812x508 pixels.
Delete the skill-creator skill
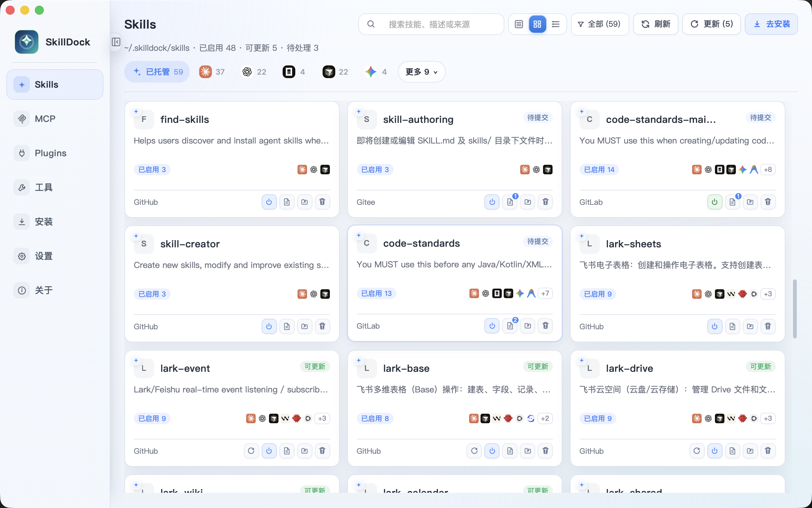tap(322, 326)
